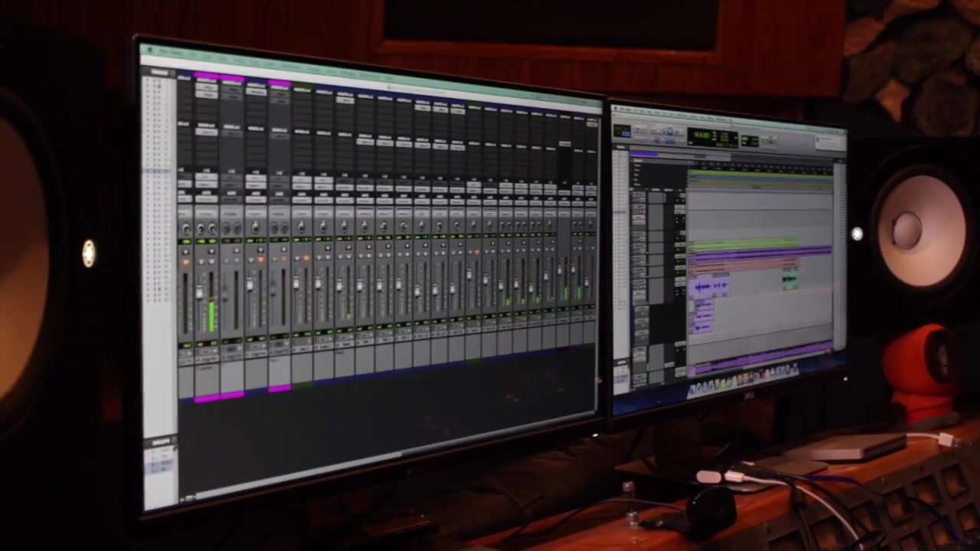Select the blue highlighted edit tool in toolbar

click(670, 132)
